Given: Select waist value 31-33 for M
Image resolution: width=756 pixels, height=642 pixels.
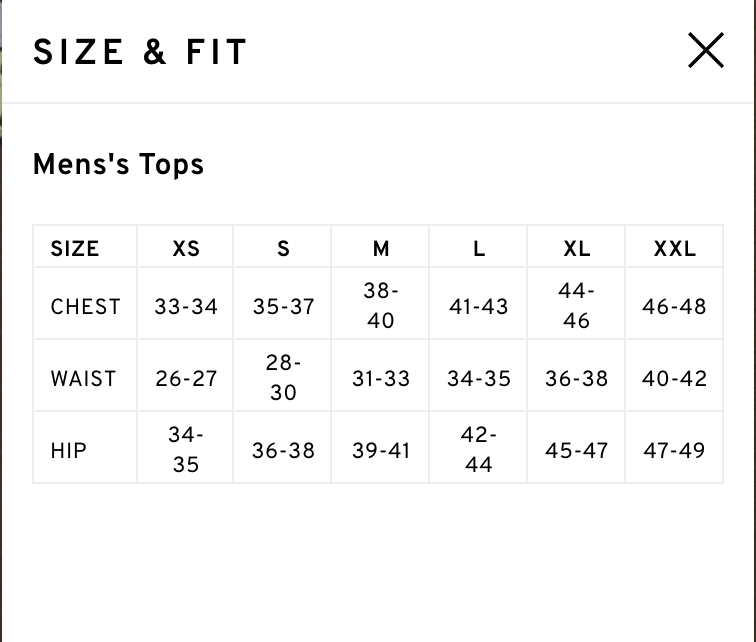Looking at the screenshot, I should click(x=381, y=378).
